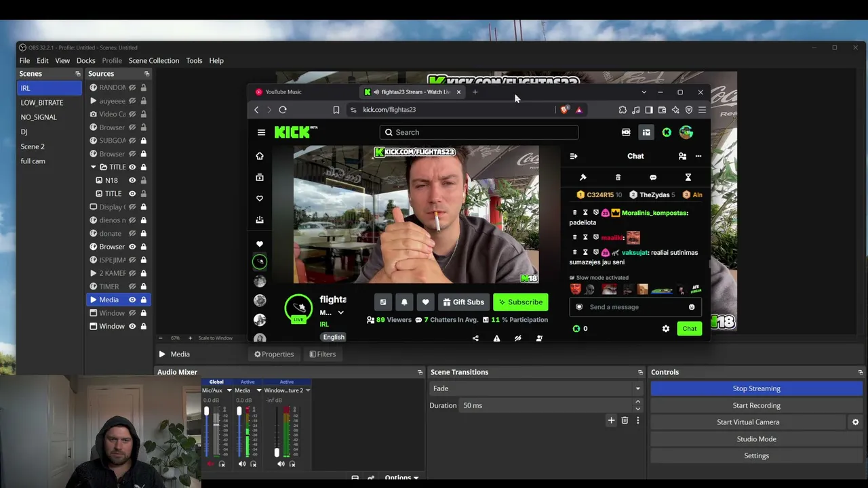Mute the Media audio channel
Image resolution: width=868 pixels, height=488 pixels.
tap(242, 464)
